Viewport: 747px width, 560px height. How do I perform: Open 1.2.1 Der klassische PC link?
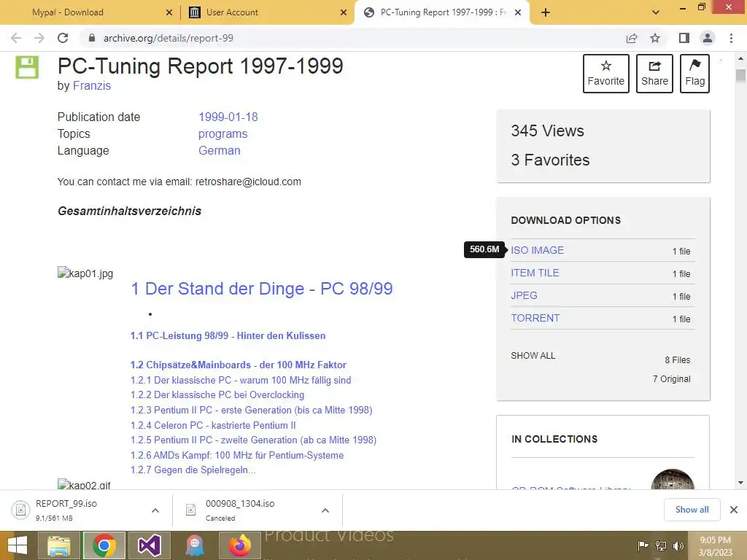[241, 380]
